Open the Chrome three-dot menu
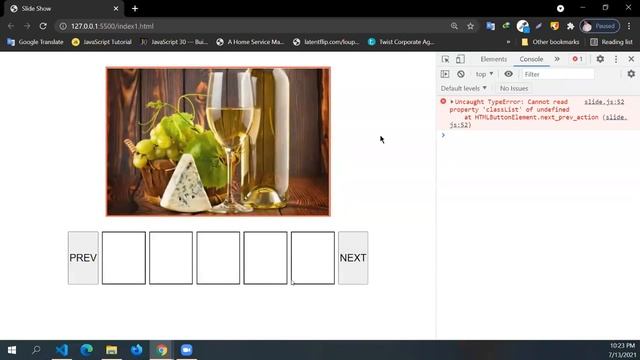Image resolution: width=640 pixels, height=360 pixels. pyautogui.click(x=629, y=26)
